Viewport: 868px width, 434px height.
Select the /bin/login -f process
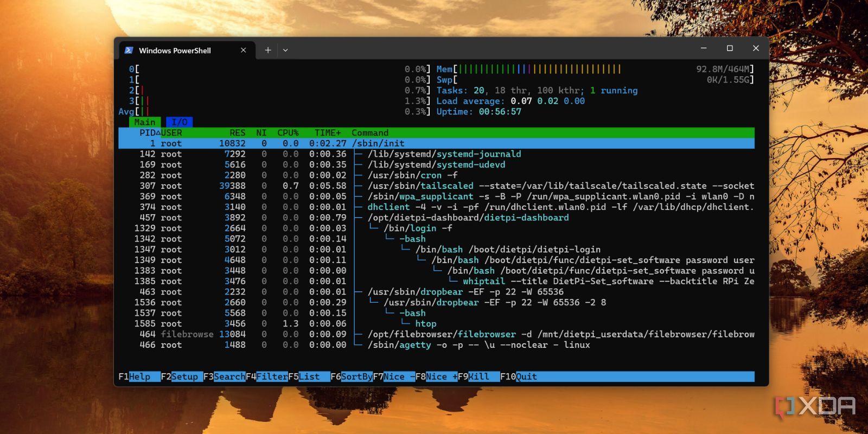[x=436, y=228]
